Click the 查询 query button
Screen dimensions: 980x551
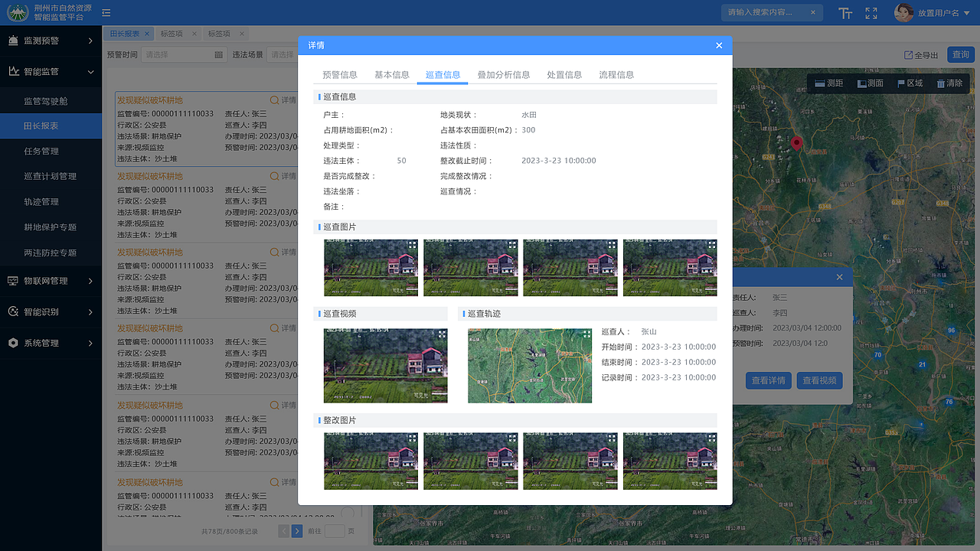[960, 54]
